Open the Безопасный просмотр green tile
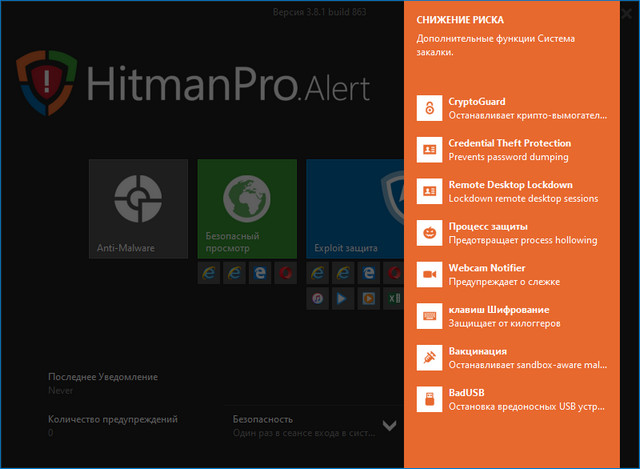 247,209
